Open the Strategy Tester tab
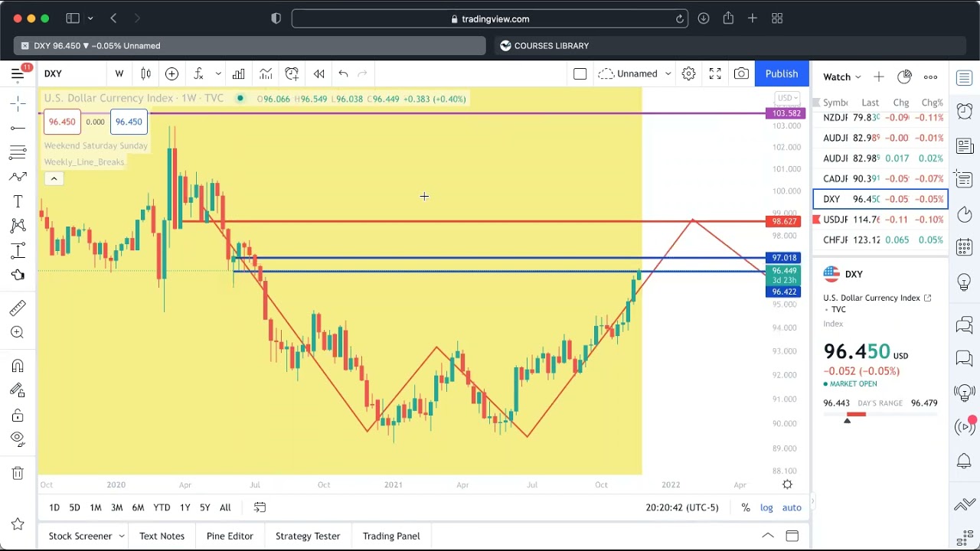This screenshot has width=980, height=551. coord(308,536)
